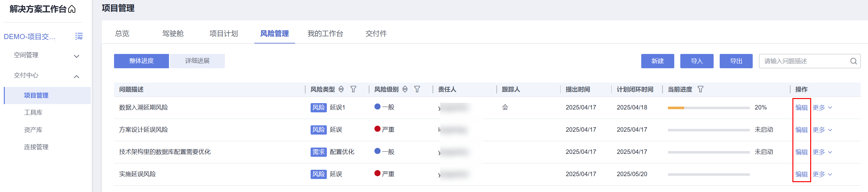Edit the 数据入湖延期风险 row
The width and height of the screenshot is (868, 192).
point(801,108)
